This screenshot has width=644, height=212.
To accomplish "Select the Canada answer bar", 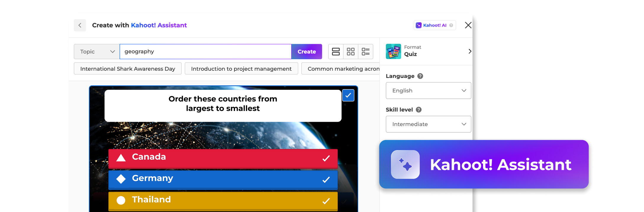I will point(223,159).
